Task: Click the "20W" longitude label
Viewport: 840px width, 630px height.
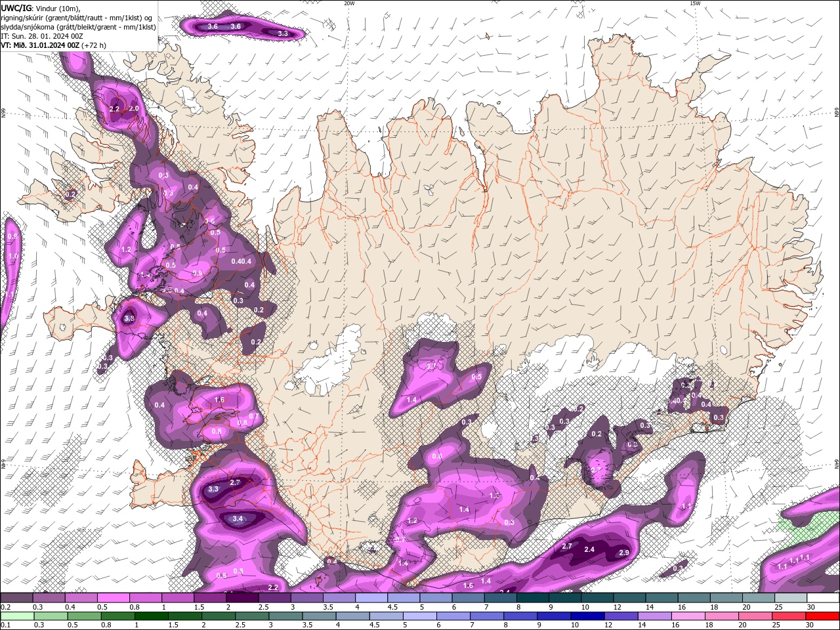Action: [x=349, y=3]
